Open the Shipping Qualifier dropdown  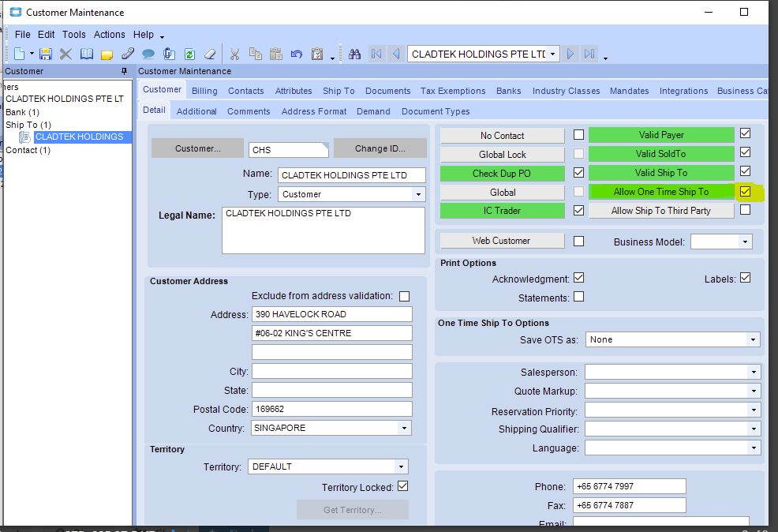click(754, 429)
